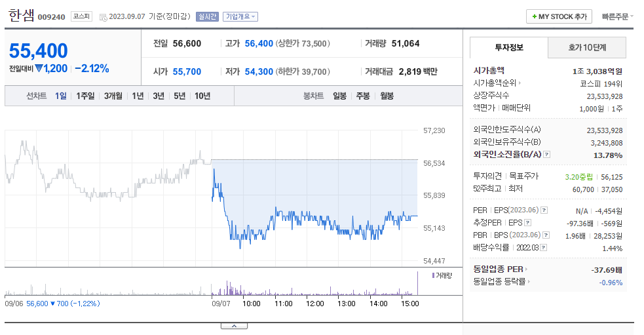Select the 3개월 line chart period
The width and height of the screenshot is (644, 335).
tap(113, 96)
